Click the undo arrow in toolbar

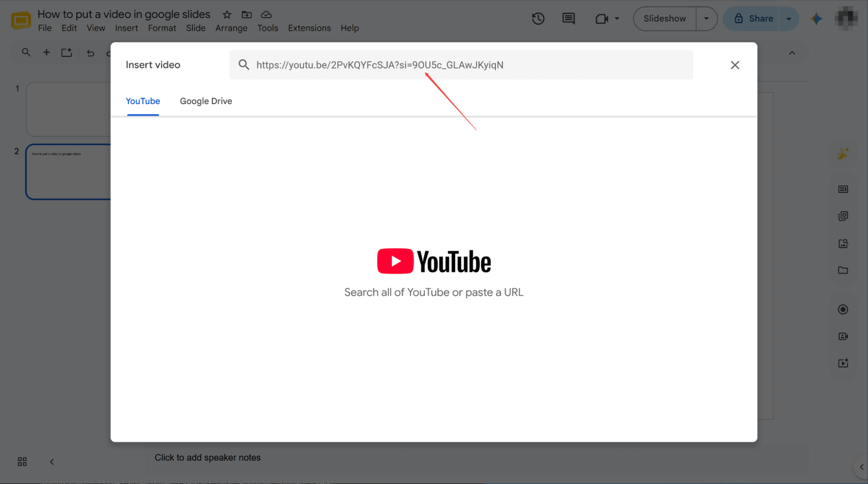tap(90, 53)
